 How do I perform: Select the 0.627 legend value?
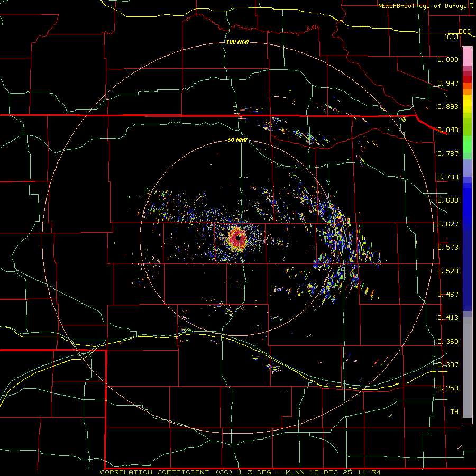tap(448, 224)
